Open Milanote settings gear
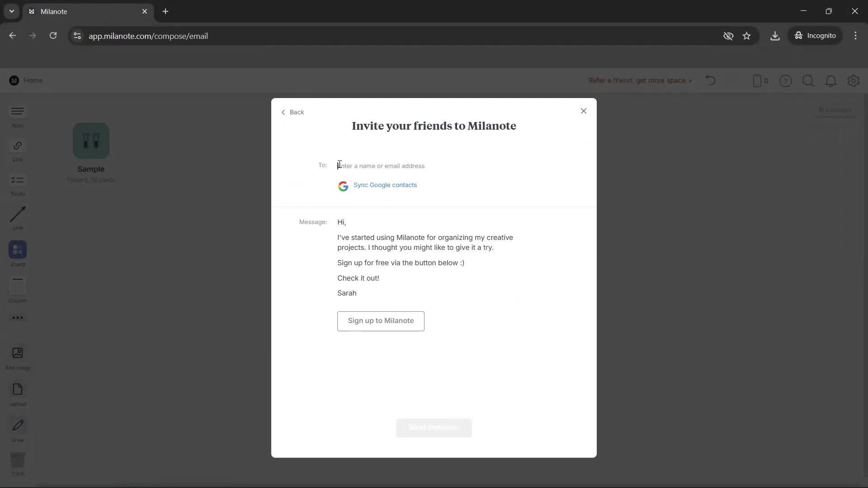 pyautogui.click(x=854, y=80)
